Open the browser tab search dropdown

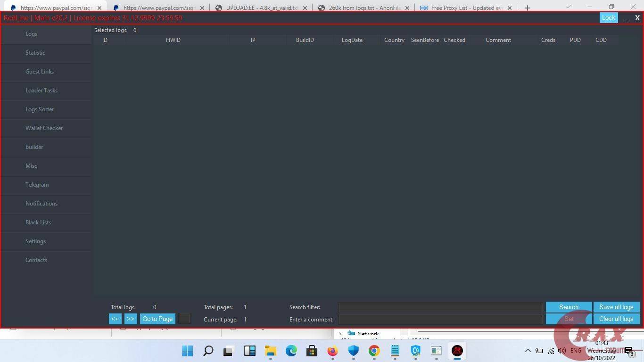pyautogui.click(x=568, y=7)
